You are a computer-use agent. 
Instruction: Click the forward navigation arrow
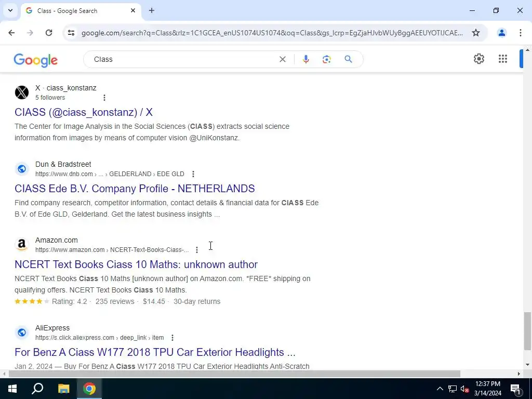pos(30,33)
